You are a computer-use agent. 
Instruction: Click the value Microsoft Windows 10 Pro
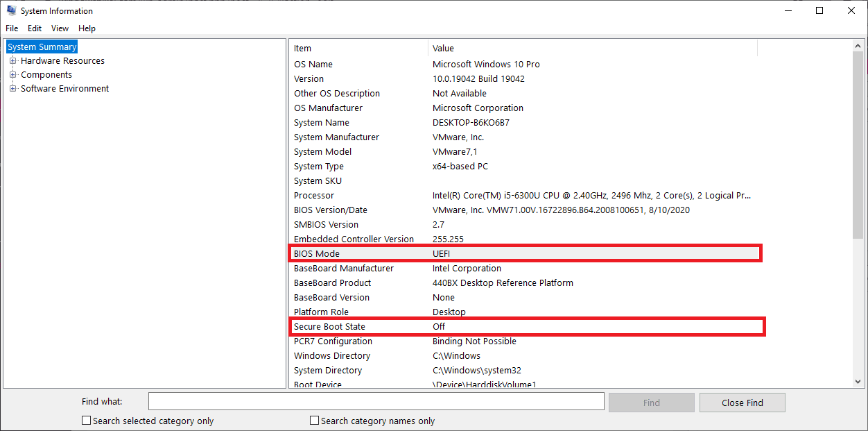tap(486, 65)
